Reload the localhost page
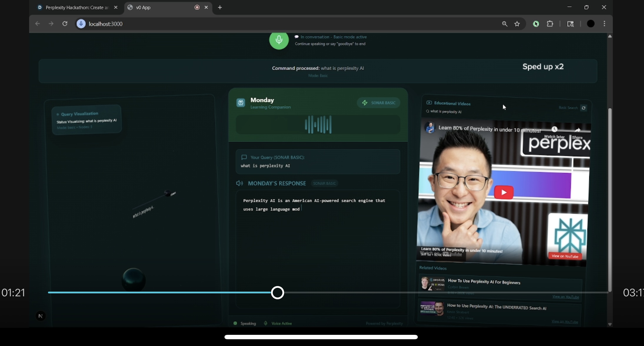 pos(65,24)
